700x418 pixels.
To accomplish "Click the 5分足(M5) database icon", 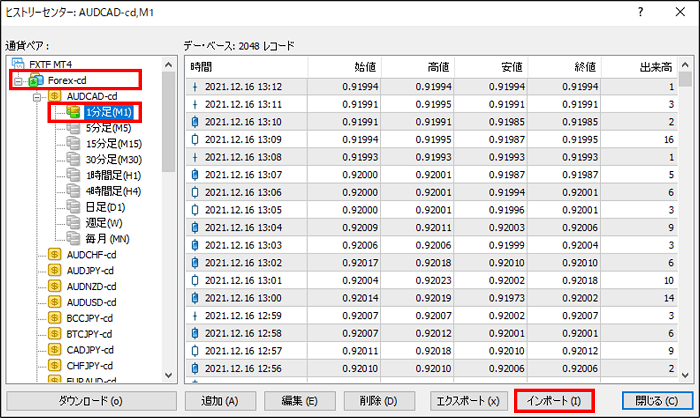I will click(x=73, y=127).
